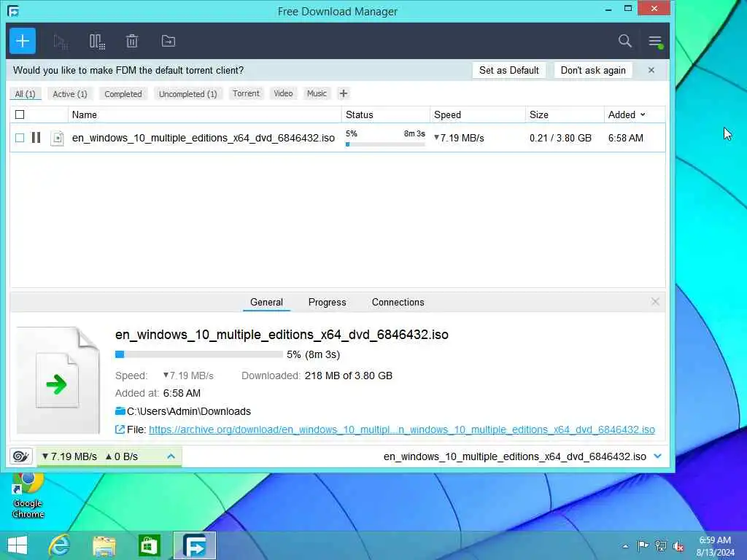
Task: Open the Windows Start button
Action: click(18, 545)
